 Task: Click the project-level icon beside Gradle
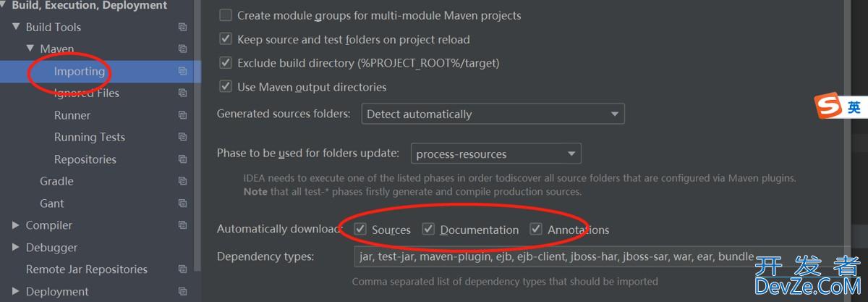(182, 181)
